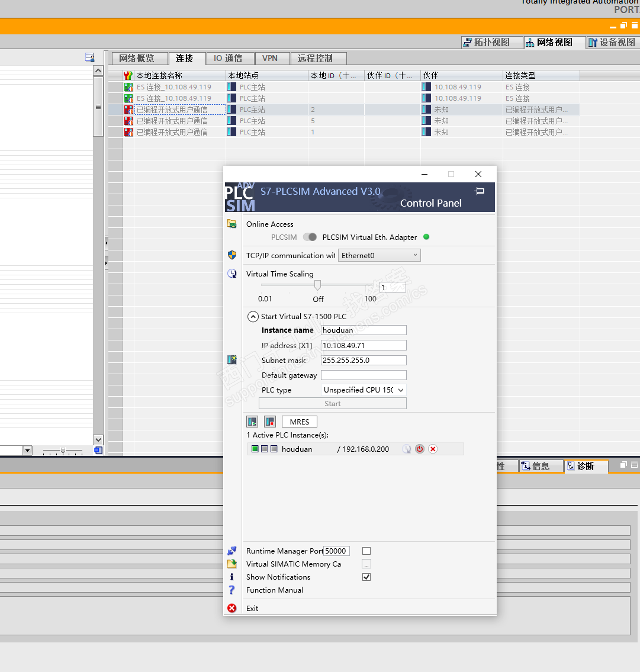640x672 pixels.
Task: Click the bottom-left blue panel icon
Action: pos(99,450)
